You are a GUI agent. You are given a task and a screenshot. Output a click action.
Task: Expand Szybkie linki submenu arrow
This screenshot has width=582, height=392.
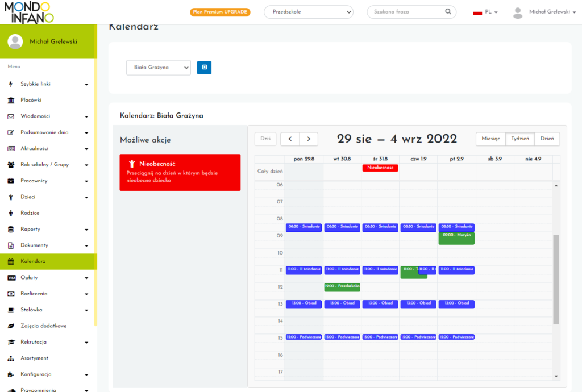[86, 85]
